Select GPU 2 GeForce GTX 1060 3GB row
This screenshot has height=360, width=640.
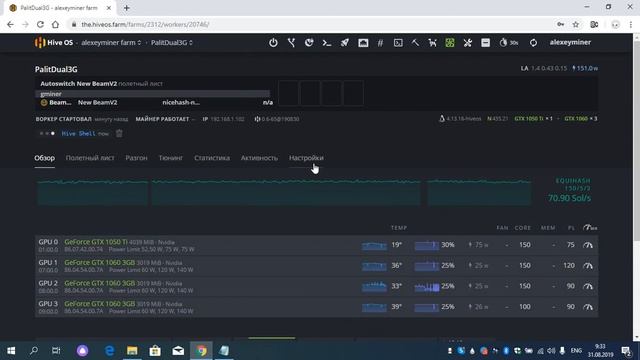click(316, 286)
